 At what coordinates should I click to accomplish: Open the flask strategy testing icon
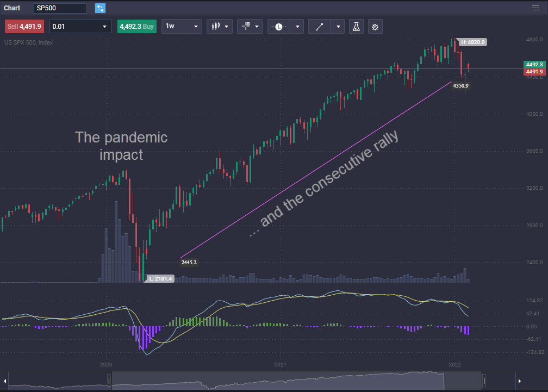[356, 26]
